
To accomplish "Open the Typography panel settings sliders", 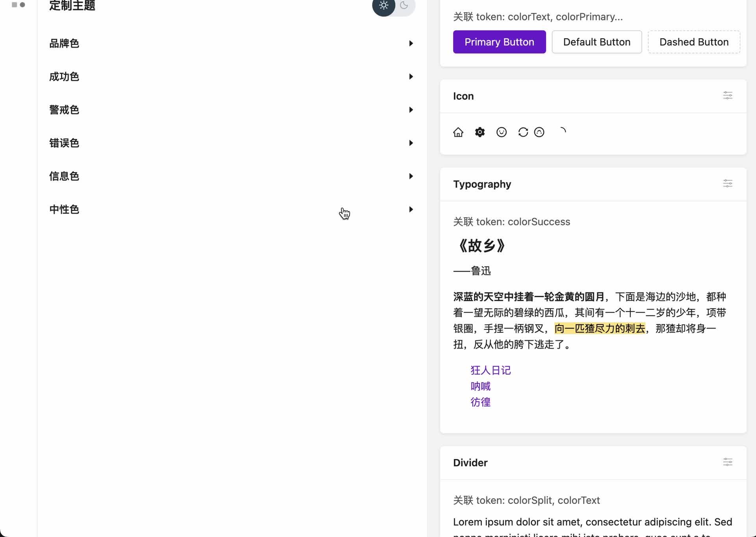I will click(728, 183).
